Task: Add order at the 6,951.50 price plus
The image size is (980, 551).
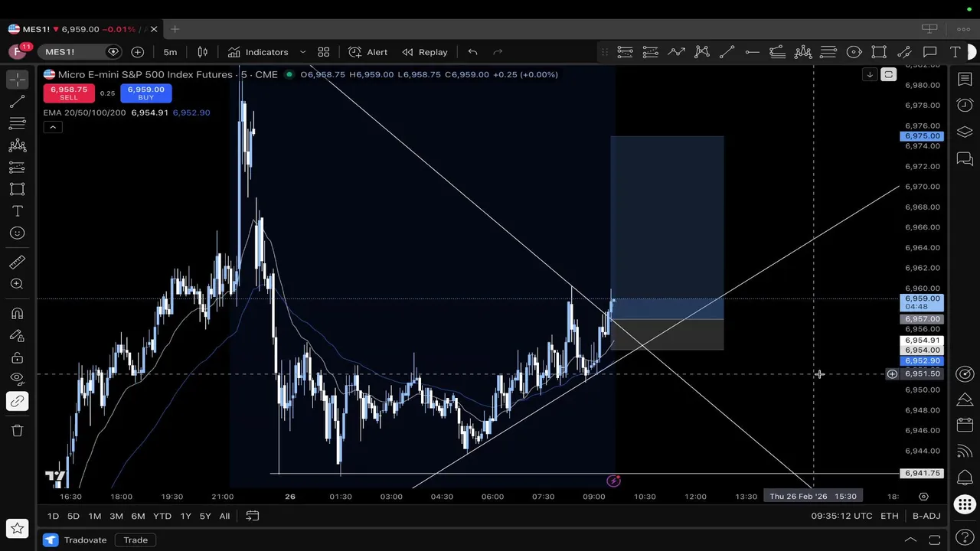Action: tap(892, 374)
